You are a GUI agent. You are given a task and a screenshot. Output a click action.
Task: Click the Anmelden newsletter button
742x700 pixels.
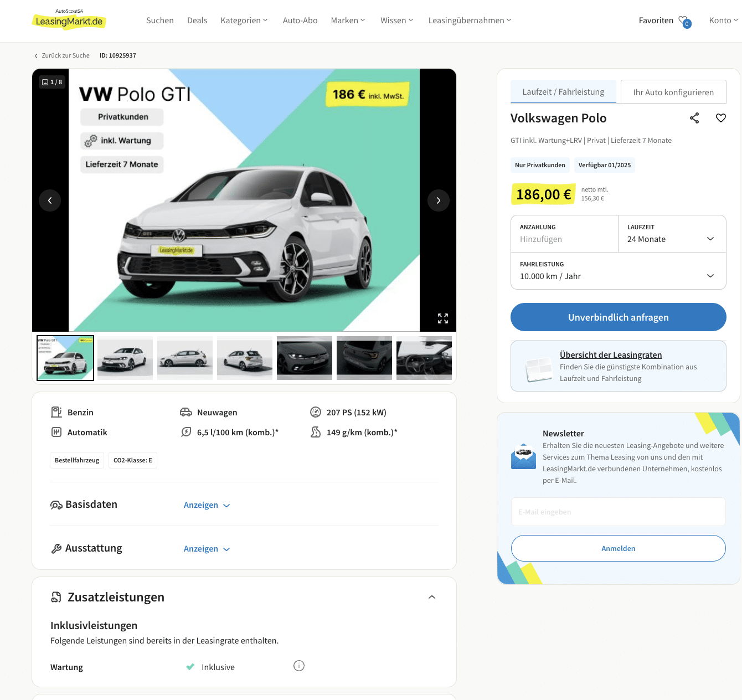coord(619,548)
